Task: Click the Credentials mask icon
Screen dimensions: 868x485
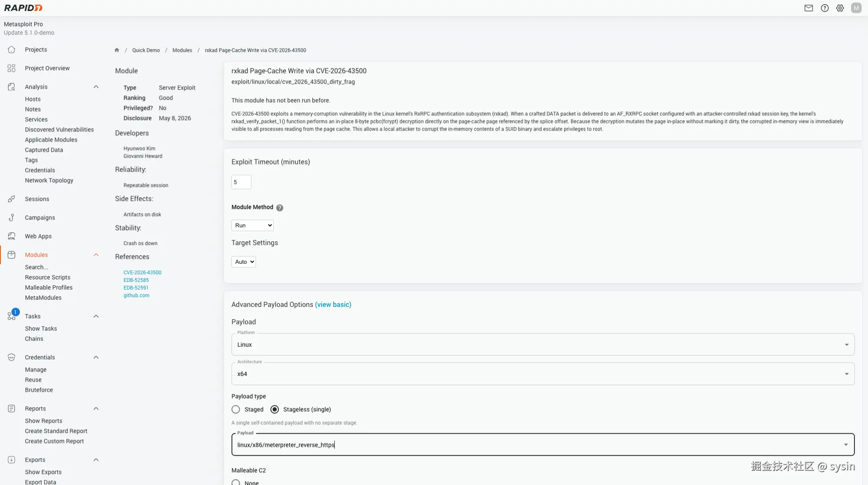Action: [x=11, y=357]
